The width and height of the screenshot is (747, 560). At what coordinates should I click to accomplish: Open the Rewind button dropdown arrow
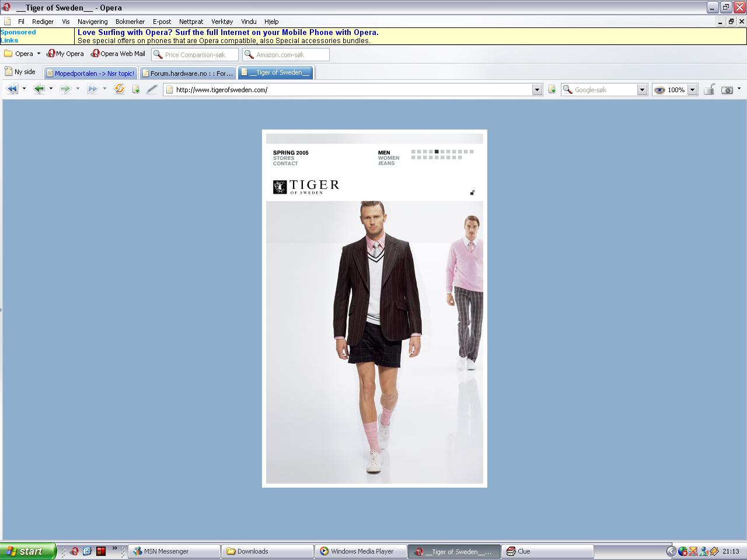[x=24, y=89]
